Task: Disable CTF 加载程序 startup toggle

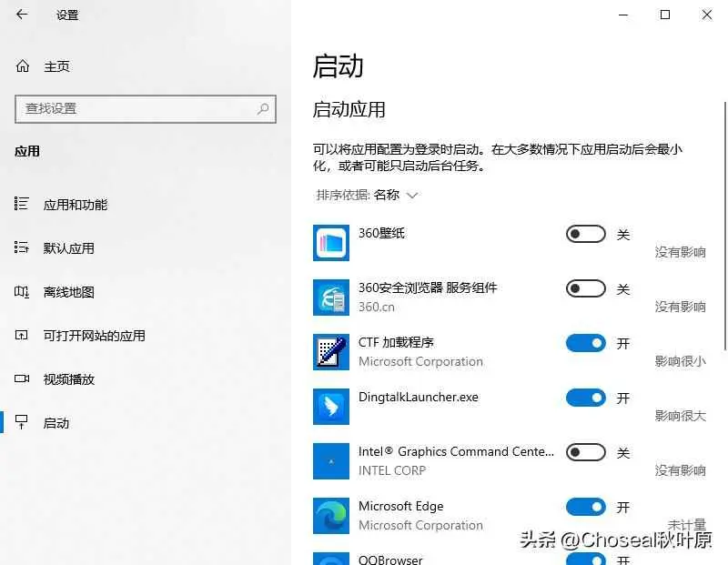Action: point(585,344)
